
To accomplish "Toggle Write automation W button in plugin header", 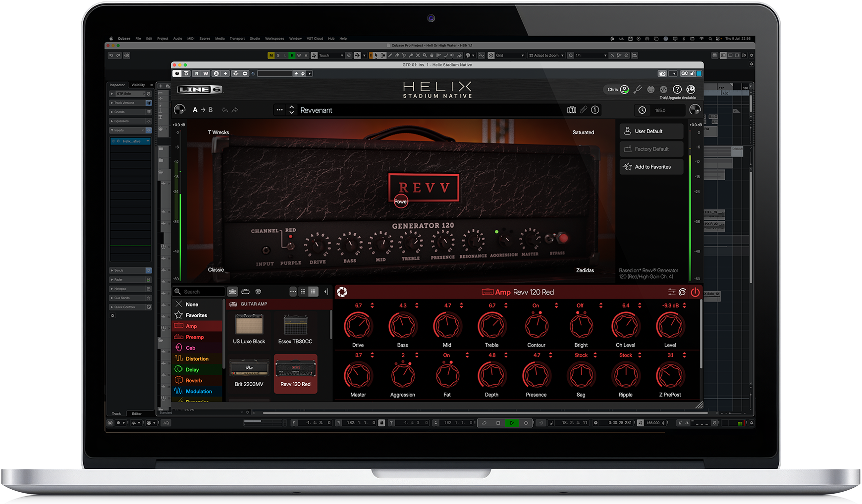I will point(206,73).
